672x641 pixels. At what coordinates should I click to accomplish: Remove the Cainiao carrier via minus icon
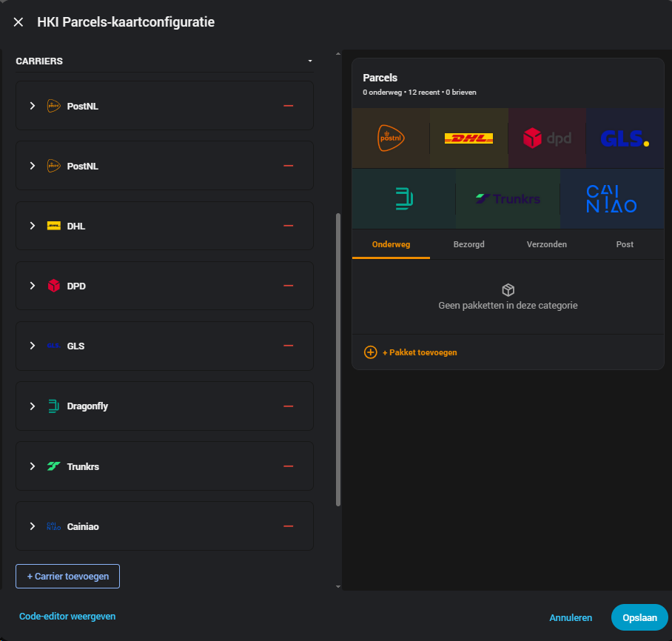[289, 526]
